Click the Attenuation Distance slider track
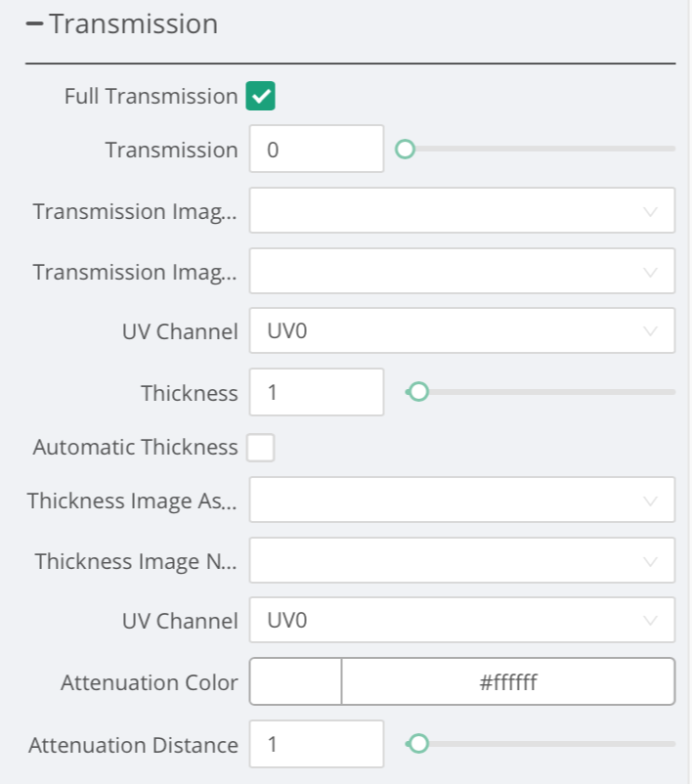Image resolution: width=692 pixels, height=784 pixels. tap(540, 744)
